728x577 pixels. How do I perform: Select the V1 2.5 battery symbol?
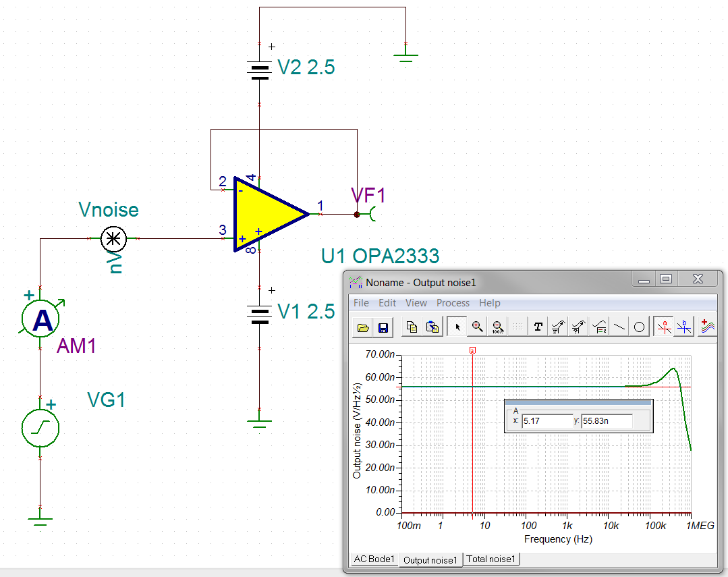click(x=260, y=314)
